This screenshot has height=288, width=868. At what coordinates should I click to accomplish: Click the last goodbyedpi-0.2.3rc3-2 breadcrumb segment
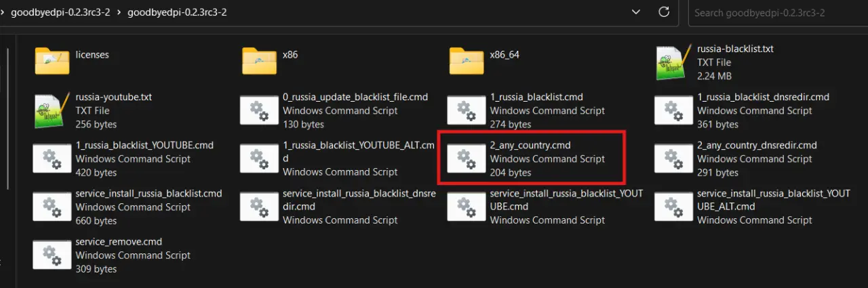click(x=176, y=12)
